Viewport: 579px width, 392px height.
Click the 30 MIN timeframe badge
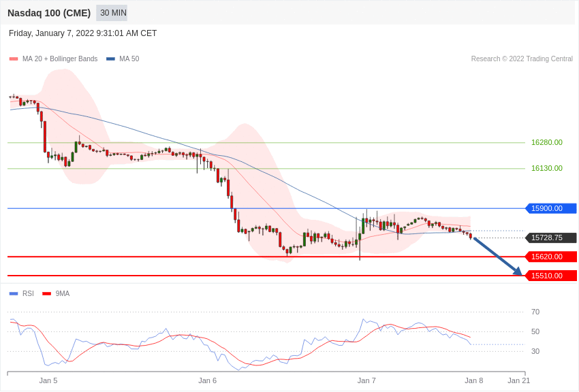112,13
